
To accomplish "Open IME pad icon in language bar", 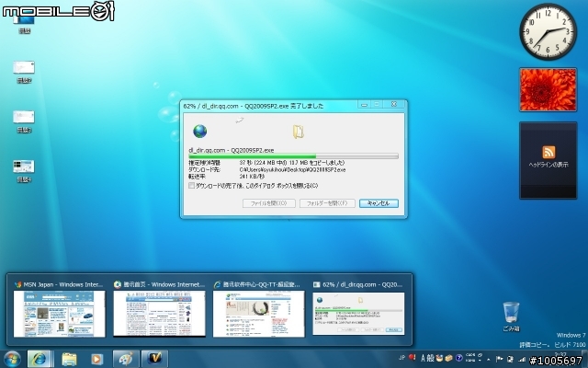I will point(439,358).
